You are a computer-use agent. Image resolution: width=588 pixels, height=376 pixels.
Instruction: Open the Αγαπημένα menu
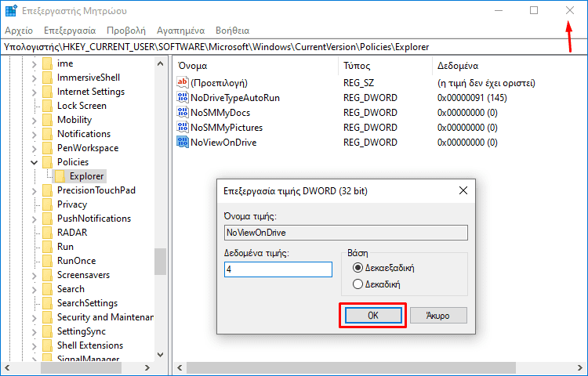pos(181,31)
